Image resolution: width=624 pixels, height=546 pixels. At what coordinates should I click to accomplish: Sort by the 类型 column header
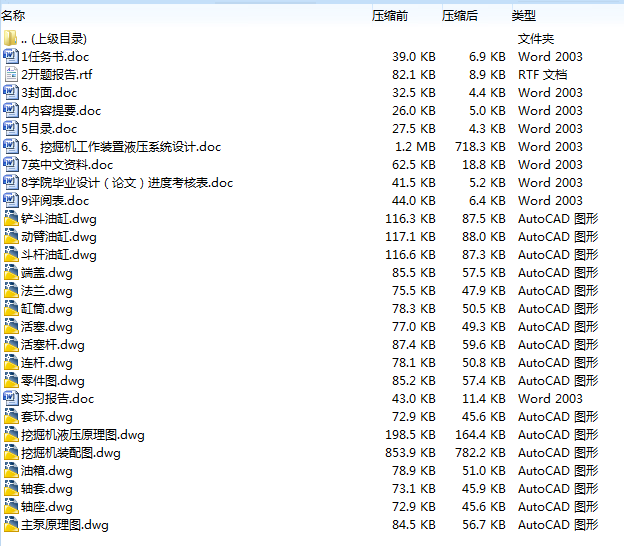click(x=523, y=16)
